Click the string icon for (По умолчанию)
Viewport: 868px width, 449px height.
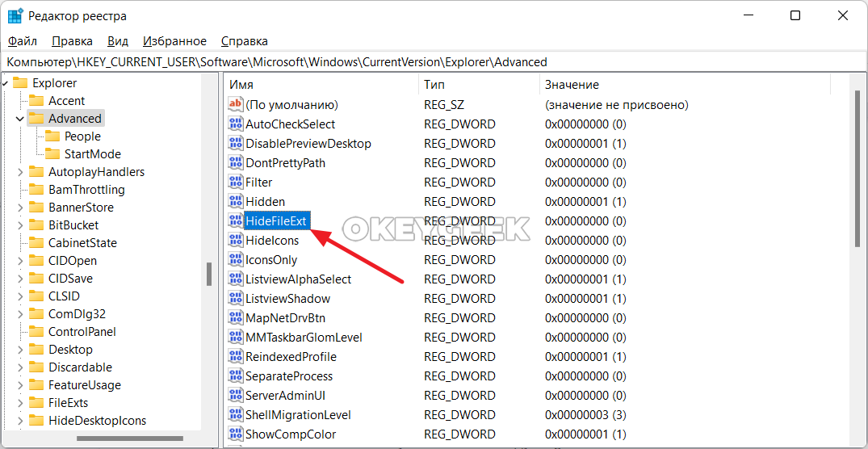click(x=235, y=105)
